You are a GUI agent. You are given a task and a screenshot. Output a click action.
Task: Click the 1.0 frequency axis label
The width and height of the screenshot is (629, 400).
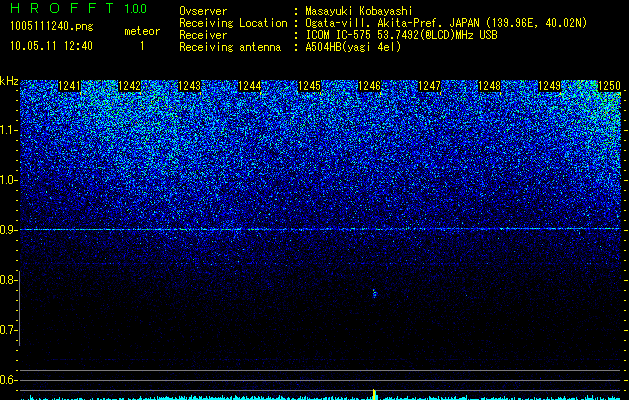(x=8, y=180)
